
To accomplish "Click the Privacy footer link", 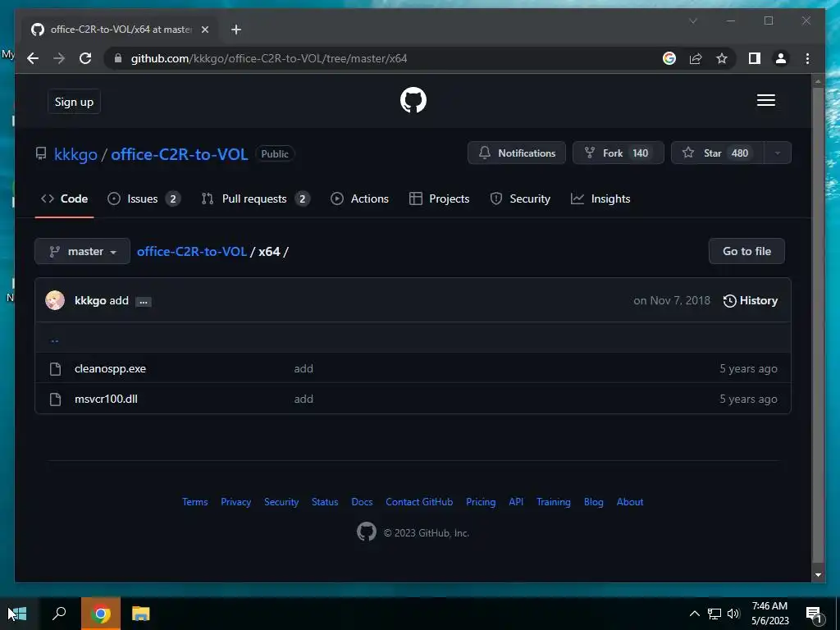I will click(x=235, y=502).
